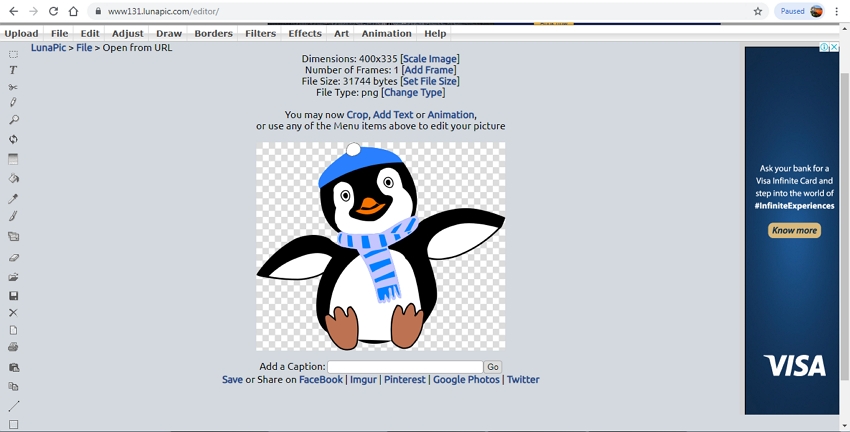Click the penguin image preview

tap(380, 246)
